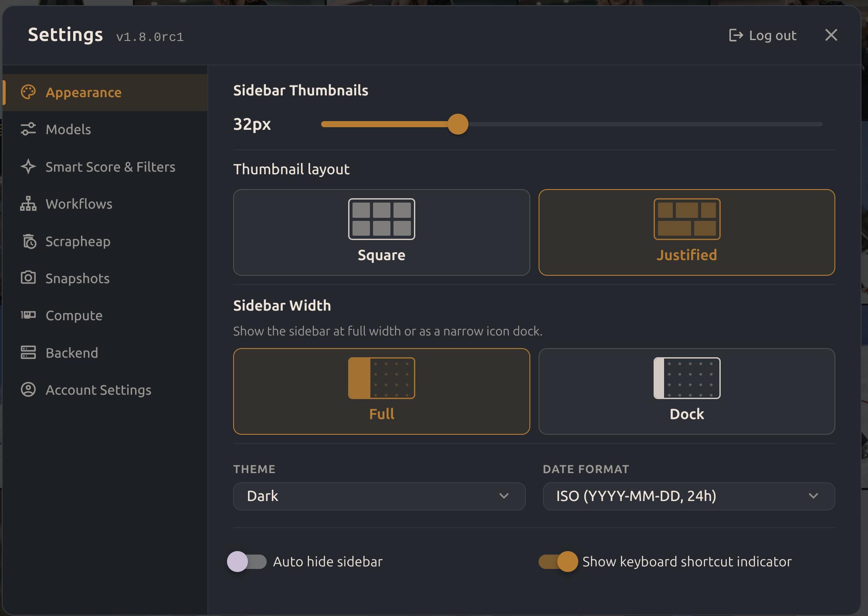This screenshot has width=868, height=616.
Task: Click the Auto hide sidebar label
Action: (328, 562)
